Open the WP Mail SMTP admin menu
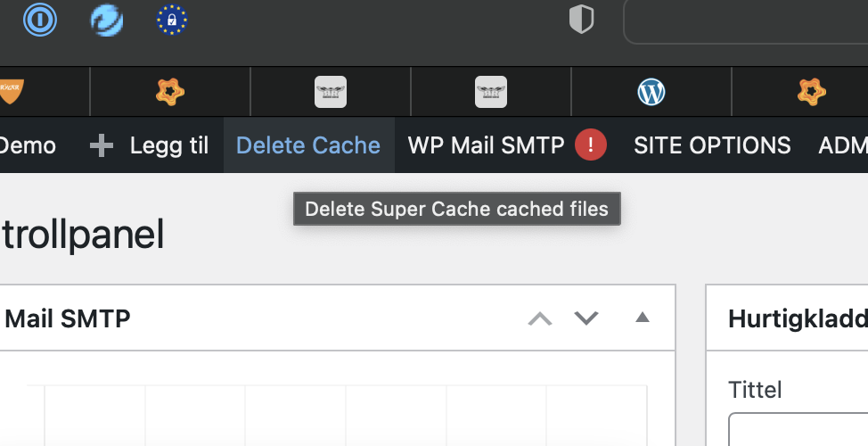This screenshot has height=446, width=868. click(x=486, y=145)
